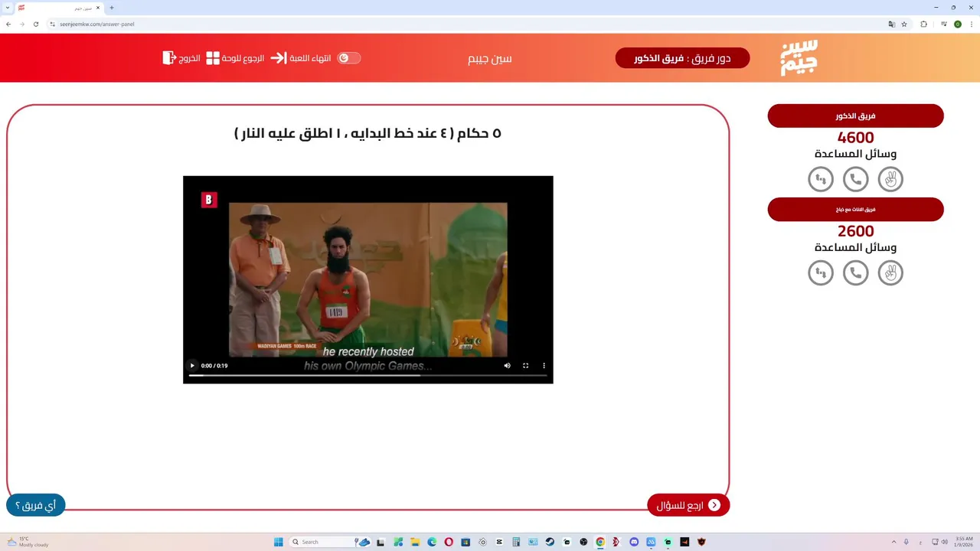Open Chrome extensions menu

(923, 24)
